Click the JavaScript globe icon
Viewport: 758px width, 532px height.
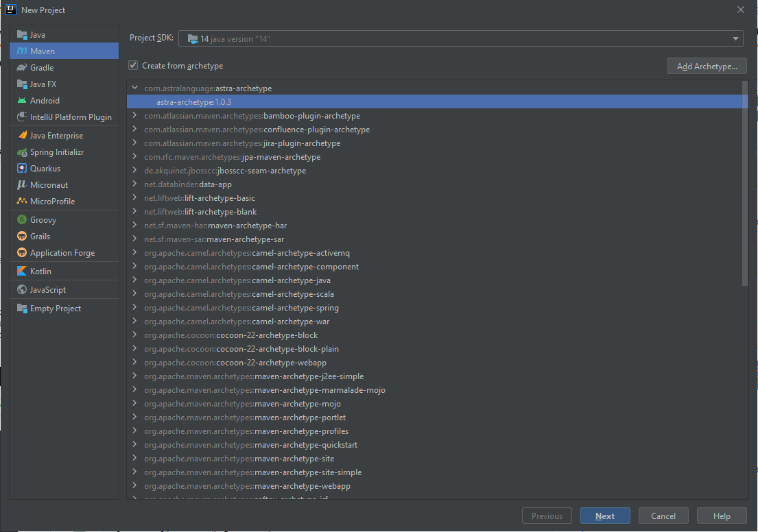22,289
